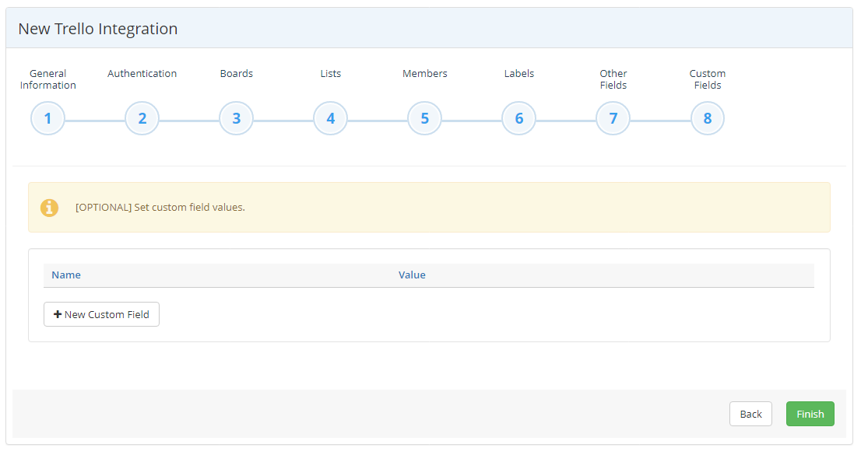
Task: Select the Labels step label text
Action: (518, 73)
